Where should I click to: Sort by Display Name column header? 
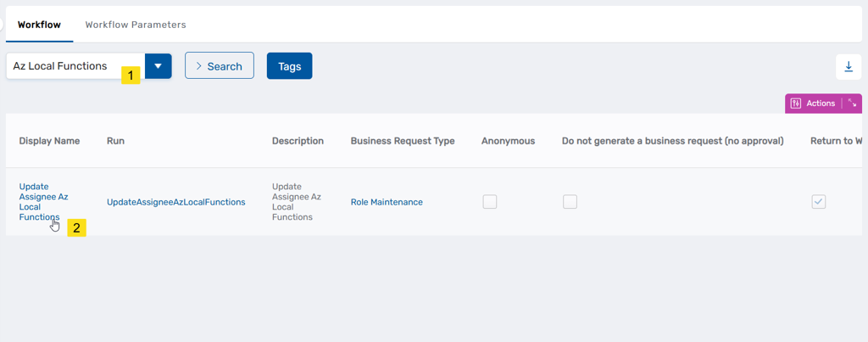49,141
